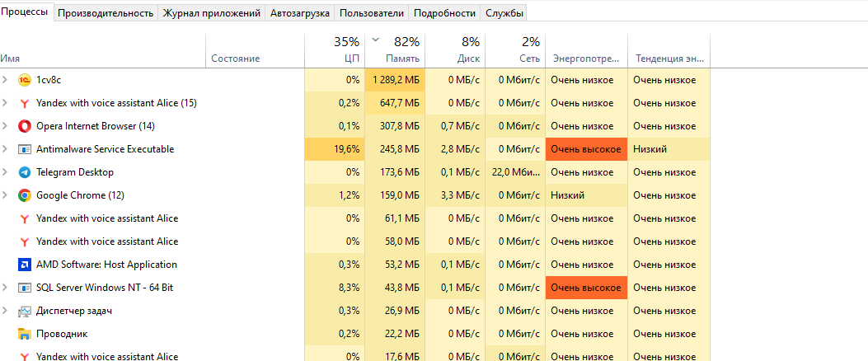Click the Yandex icon in the 61,1 МБ row
The width and height of the screenshot is (868, 361).
click(x=25, y=218)
